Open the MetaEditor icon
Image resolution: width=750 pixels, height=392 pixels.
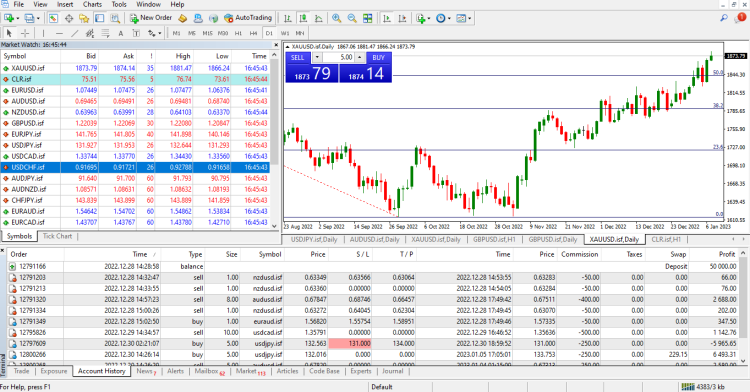click(182, 18)
